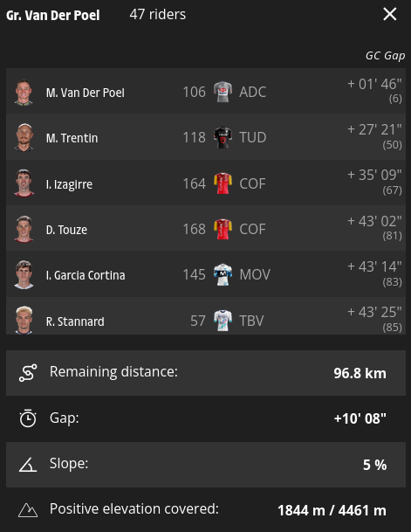Click the remaining distance route icon
Image resolution: width=411 pixels, height=532 pixels.
[x=28, y=373]
